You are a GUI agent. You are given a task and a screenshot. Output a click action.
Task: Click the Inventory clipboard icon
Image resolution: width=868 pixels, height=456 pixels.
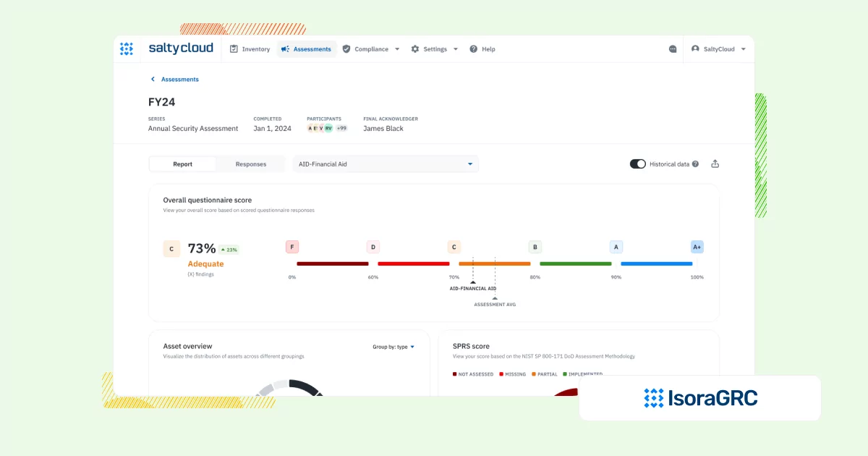click(234, 49)
